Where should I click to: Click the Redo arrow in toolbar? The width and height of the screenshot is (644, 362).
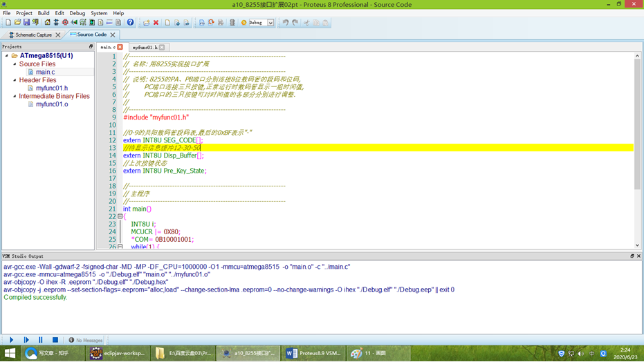pos(295,23)
